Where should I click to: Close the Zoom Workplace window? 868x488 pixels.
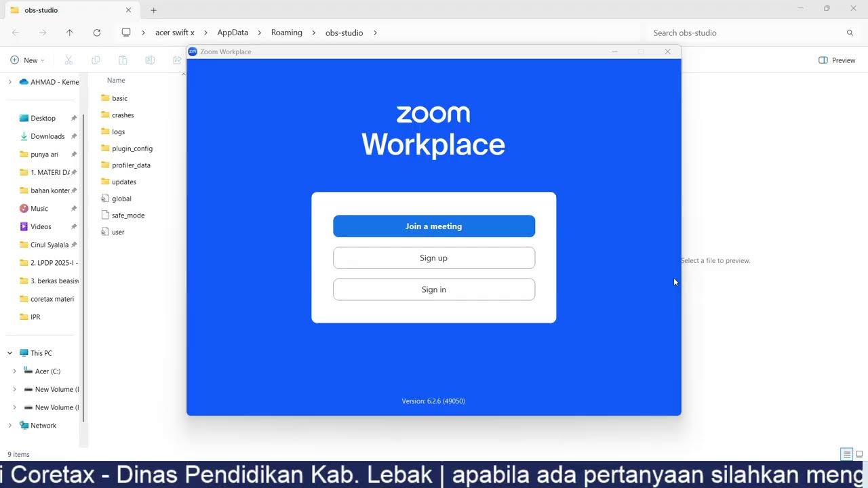click(667, 52)
